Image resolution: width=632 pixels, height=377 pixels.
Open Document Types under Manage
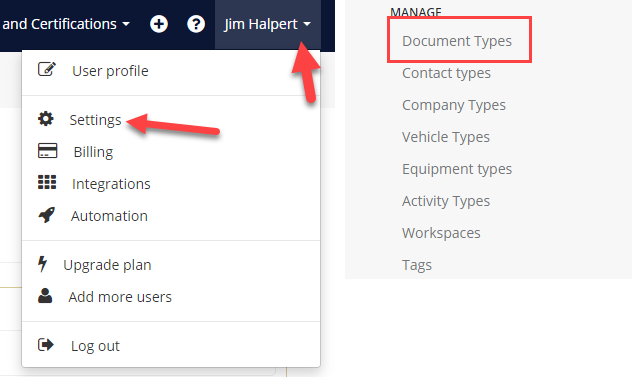pyautogui.click(x=457, y=41)
